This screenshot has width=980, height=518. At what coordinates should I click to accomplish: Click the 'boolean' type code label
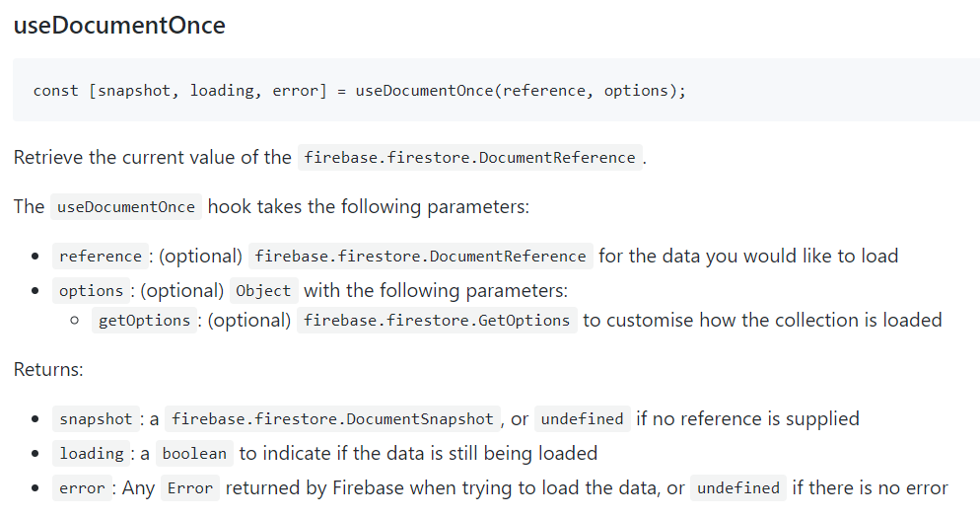pos(194,454)
